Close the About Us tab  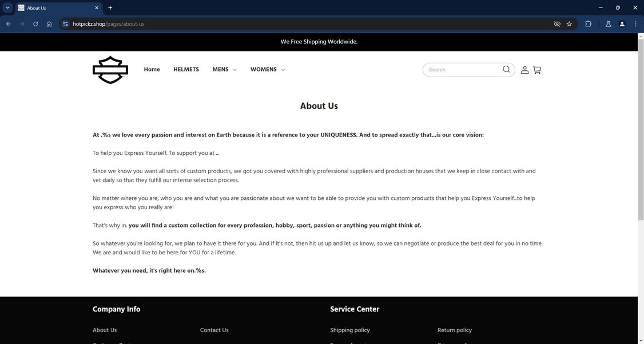coord(97,8)
